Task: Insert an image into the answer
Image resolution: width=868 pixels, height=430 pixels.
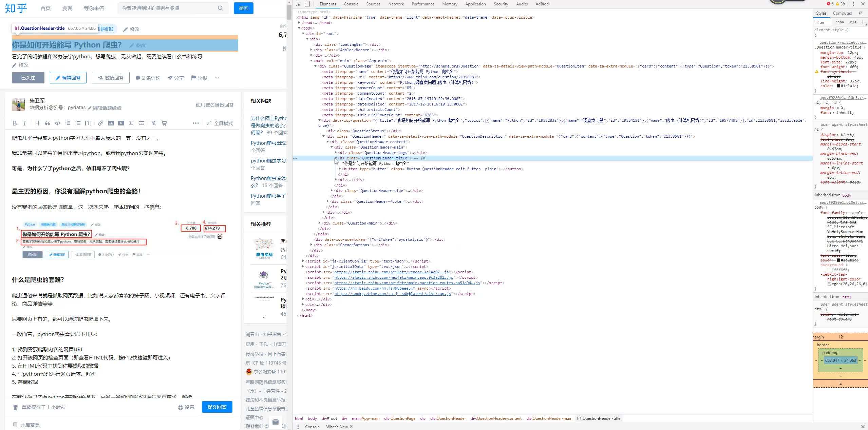Action: 111,123
